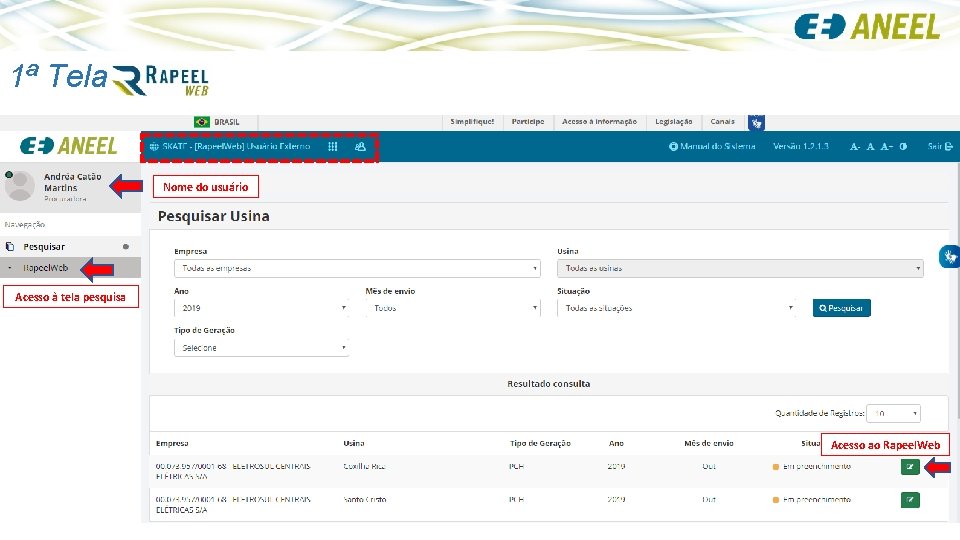The image size is (960, 540).
Task: Click Sair to log out
Action: coord(940,146)
